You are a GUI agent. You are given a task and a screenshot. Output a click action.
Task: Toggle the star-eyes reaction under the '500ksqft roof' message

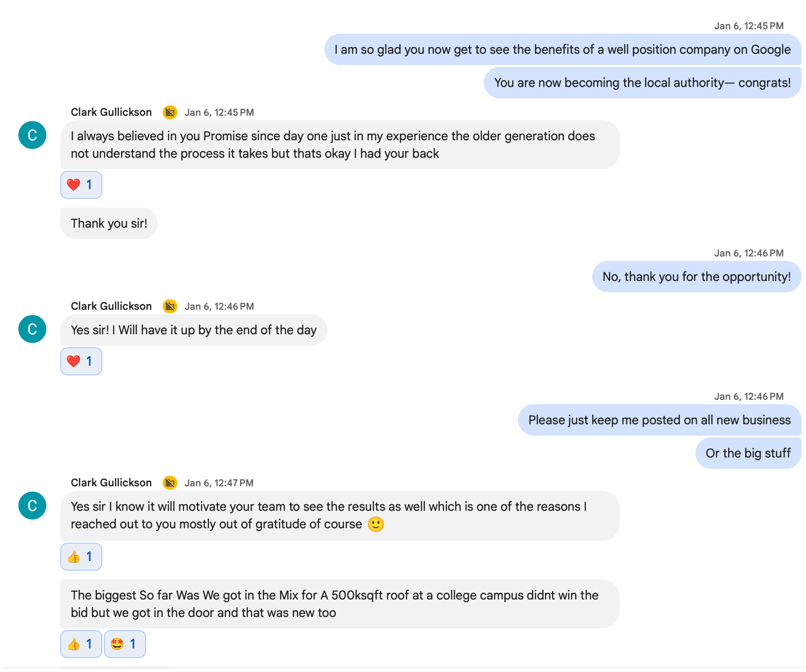point(125,644)
